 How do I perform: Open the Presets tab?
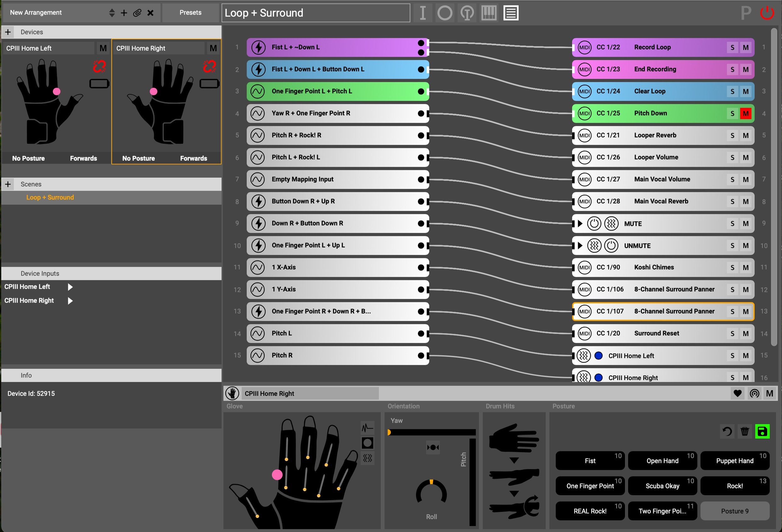pos(190,13)
